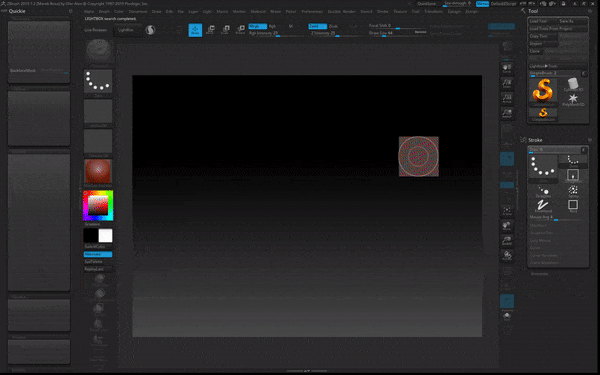Select the Rect stroke type
This screenshot has width=600, height=375.
573,206
